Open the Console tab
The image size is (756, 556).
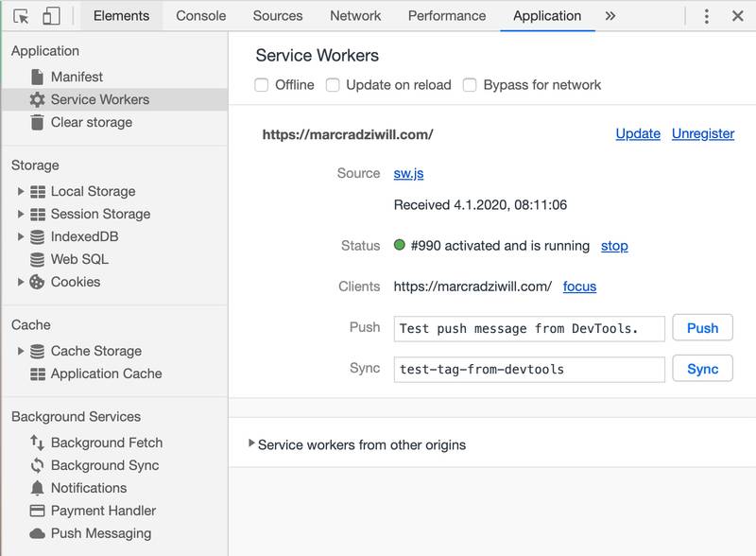click(x=201, y=16)
